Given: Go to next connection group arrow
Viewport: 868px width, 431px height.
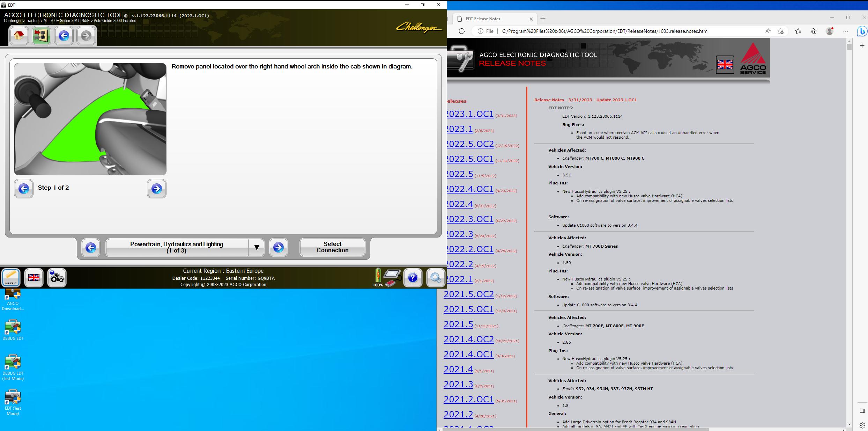Looking at the screenshot, I should [x=278, y=247].
